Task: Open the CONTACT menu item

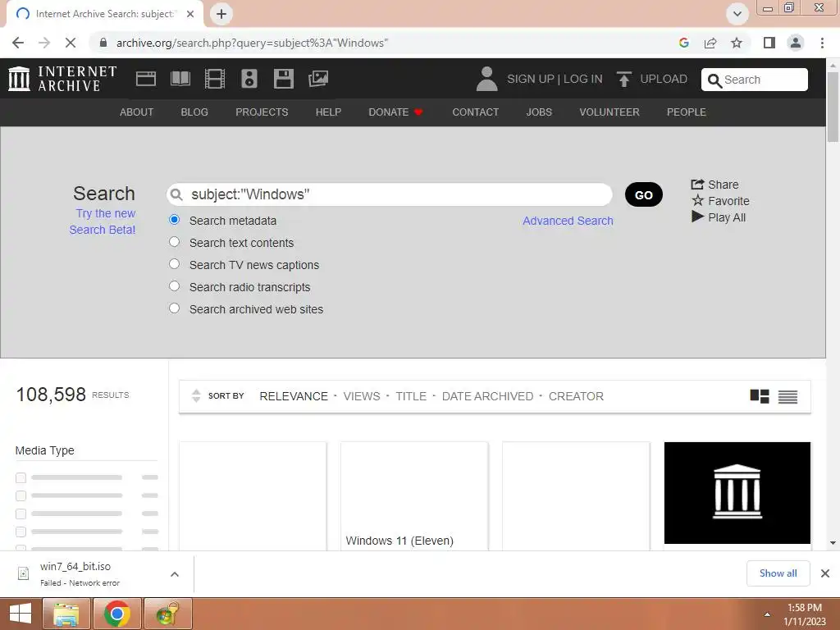Action: [x=475, y=112]
